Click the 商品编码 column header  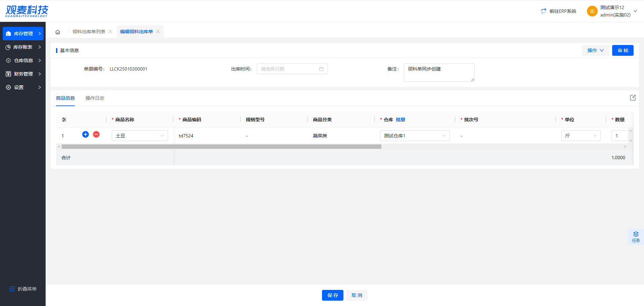pyautogui.click(x=192, y=120)
